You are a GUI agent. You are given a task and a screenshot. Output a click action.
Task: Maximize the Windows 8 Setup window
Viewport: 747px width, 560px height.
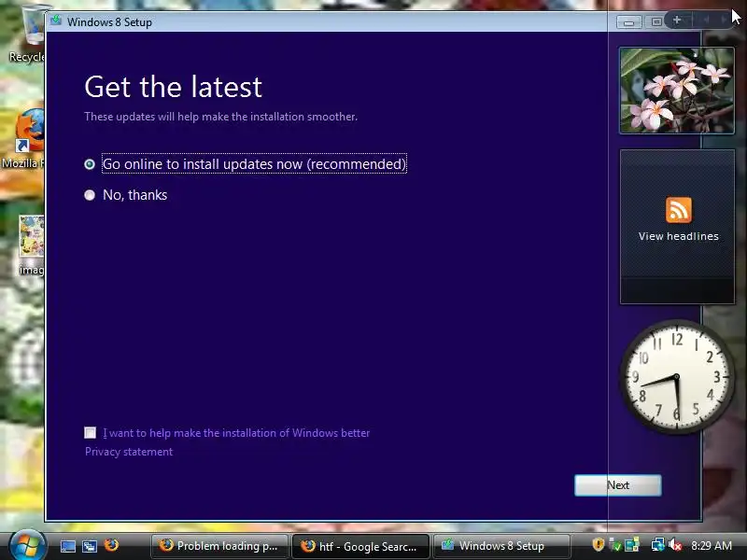656,21
